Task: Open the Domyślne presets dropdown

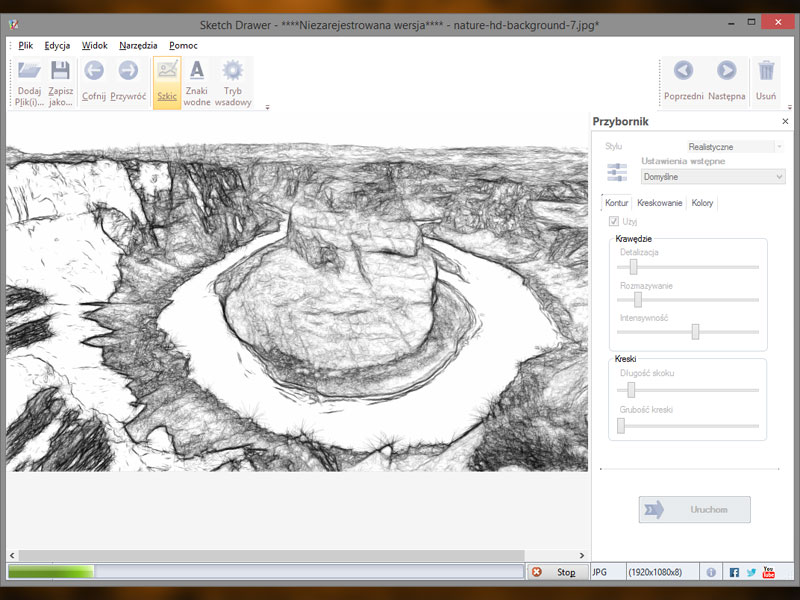Action: coord(712,177)
